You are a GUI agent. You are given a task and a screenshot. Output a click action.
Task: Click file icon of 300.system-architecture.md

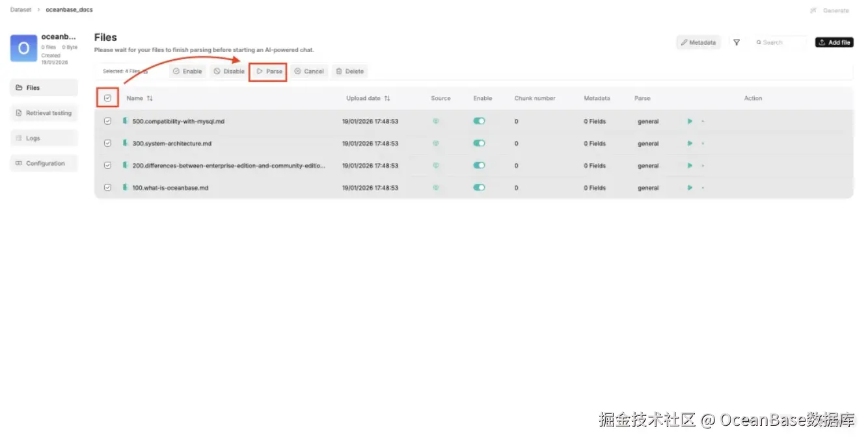click(x=125, y=143)
